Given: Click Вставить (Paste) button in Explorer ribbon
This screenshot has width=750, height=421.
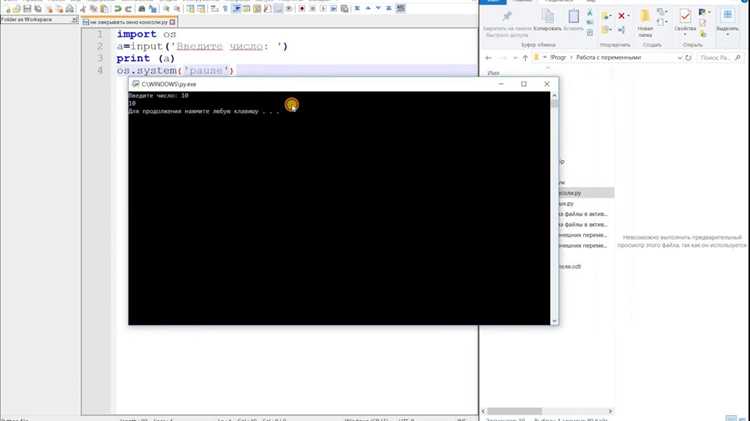Looking at the screenshot, I should [573, 21].
